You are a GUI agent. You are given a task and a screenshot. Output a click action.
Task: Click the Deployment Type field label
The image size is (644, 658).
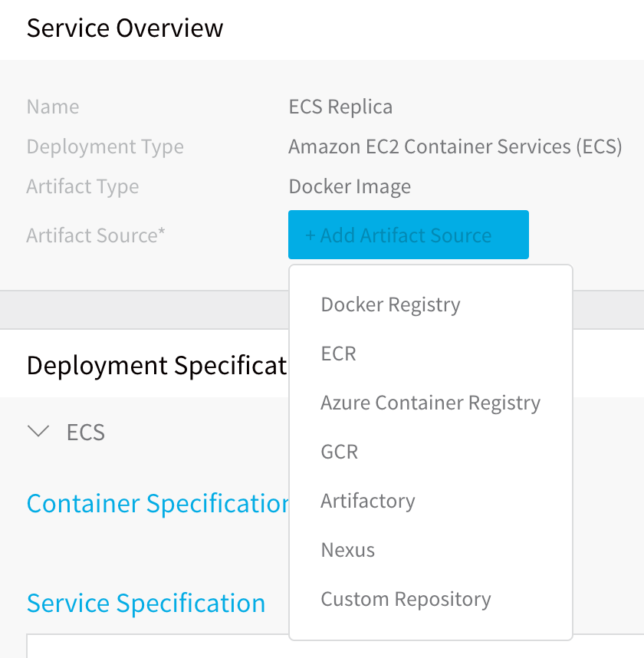click(105, 147)
